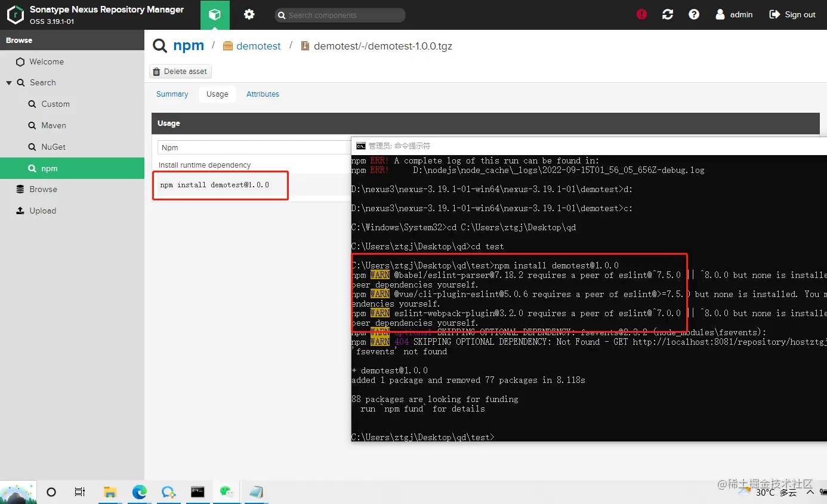Viewport: 827px width, 504px height.
Task: Click the '+ demotest@1.0.0' terminal line
Action: click(x=390, y=370)
